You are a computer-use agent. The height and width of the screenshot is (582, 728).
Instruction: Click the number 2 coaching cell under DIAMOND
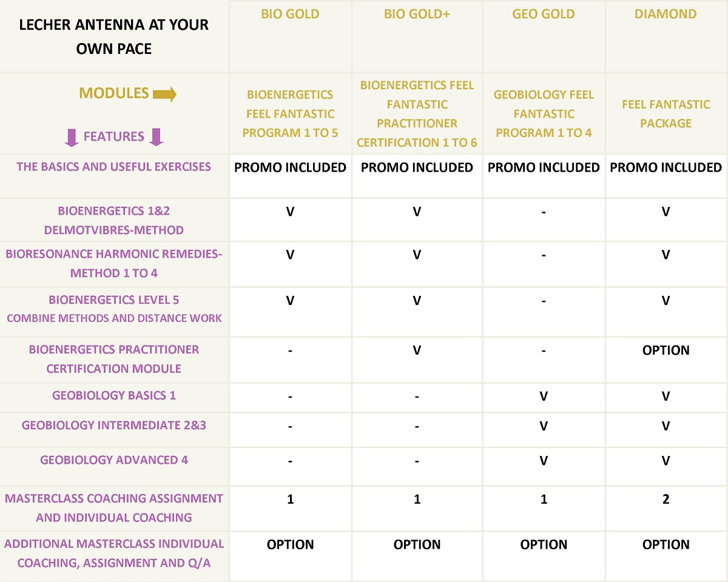coord(666,499)
